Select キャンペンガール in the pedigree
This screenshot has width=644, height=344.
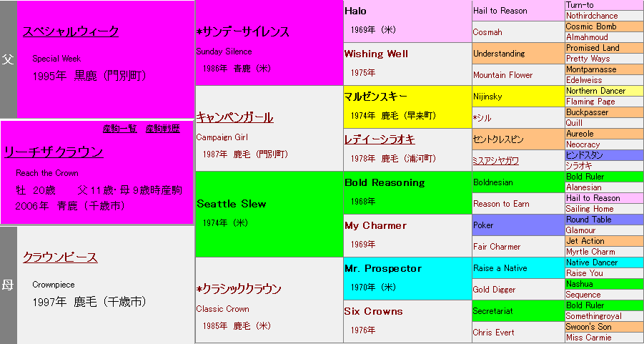pos(234,117)
